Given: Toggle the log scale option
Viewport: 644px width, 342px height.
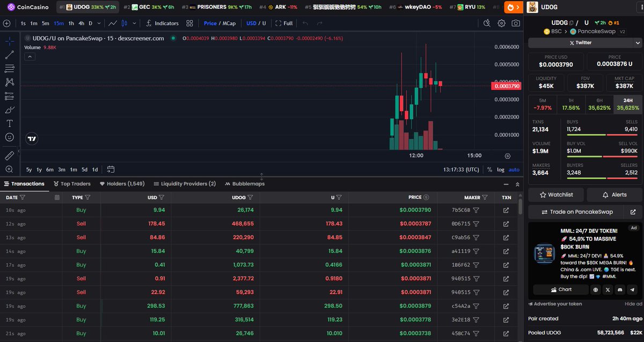Looking at the screenshot, I should 501,170.
